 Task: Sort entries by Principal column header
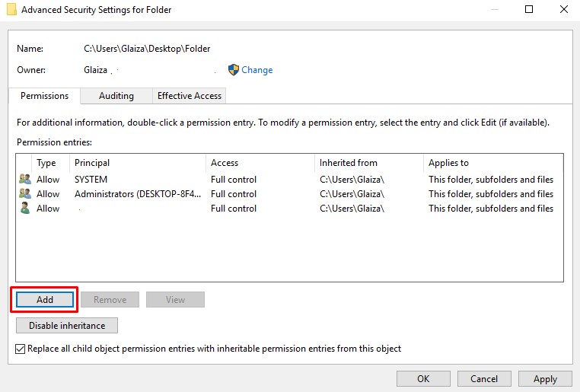click(137, 163)
